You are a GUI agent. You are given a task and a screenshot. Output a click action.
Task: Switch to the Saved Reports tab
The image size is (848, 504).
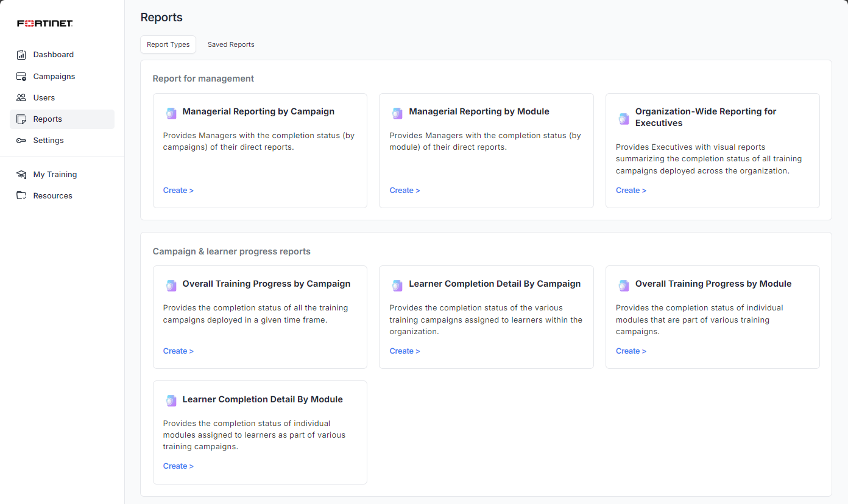click(231, 44)
